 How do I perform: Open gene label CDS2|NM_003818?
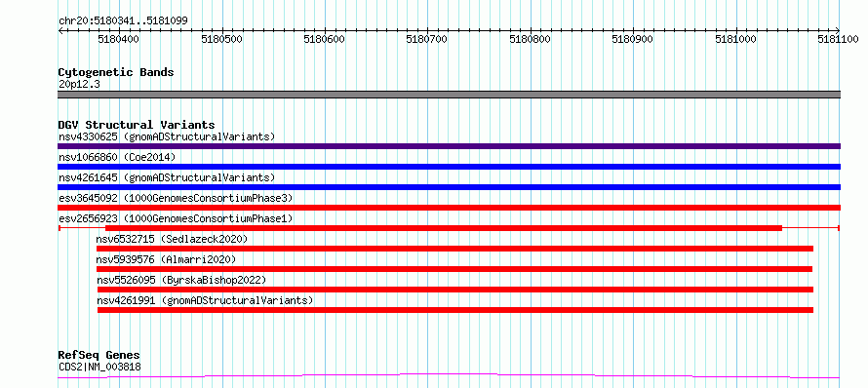click(x=99, y=367)
